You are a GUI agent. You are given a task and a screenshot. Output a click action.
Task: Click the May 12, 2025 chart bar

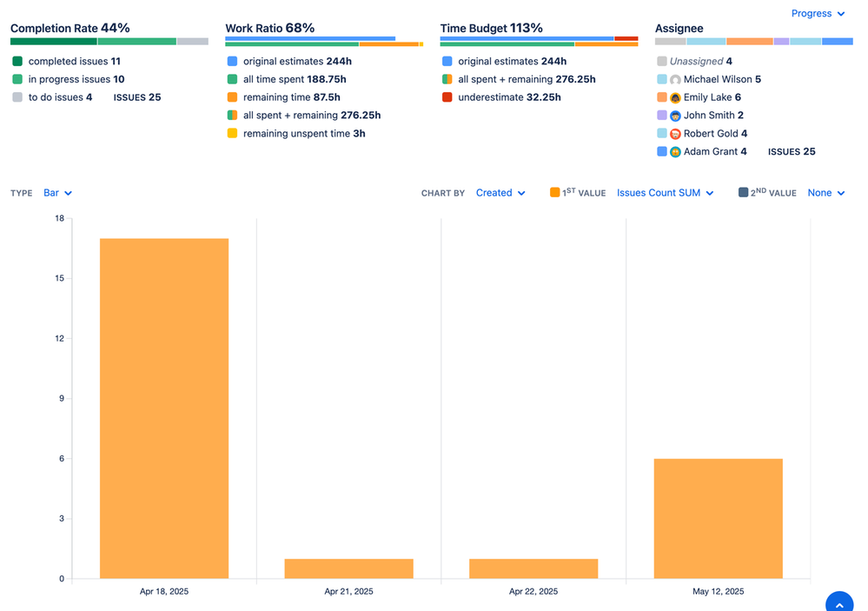tap(718, 519)
